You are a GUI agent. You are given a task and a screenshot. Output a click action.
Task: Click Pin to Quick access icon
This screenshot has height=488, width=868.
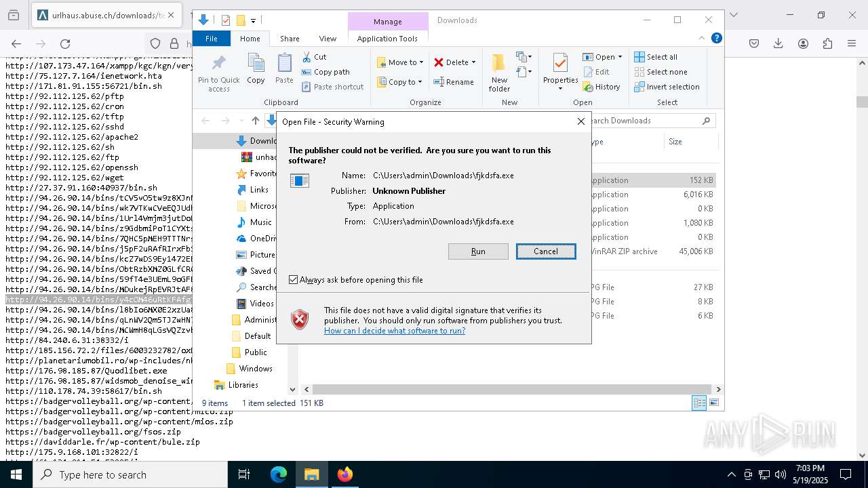pyautogui.click(x=218, y=74)
